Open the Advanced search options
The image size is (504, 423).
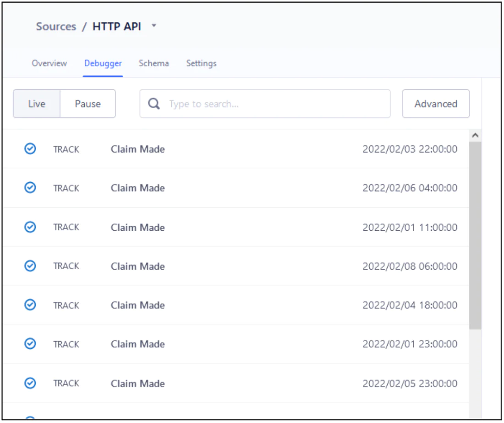tap(436, 104)
